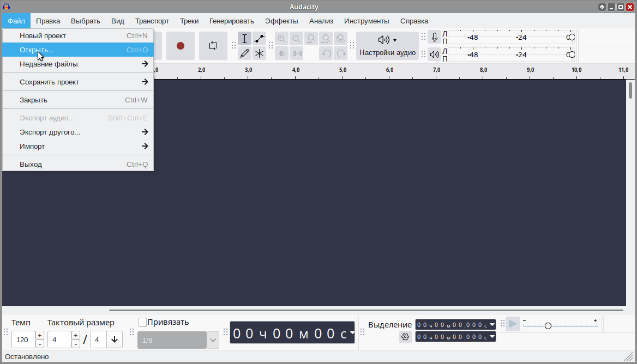Select the Multi-tool asterisk icon
Screen dimensions: 637x364
tap(259, 53)
